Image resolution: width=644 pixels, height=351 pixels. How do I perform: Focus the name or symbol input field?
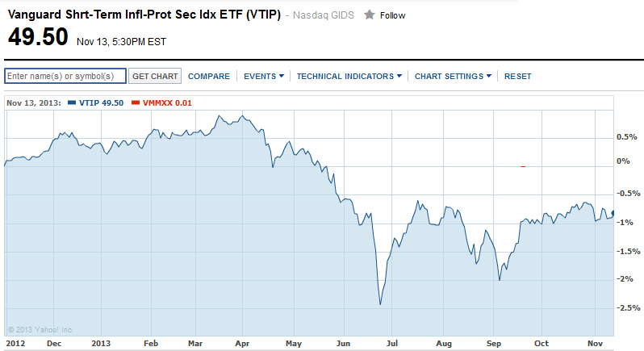pyautogui.click(x=65, y=76)
